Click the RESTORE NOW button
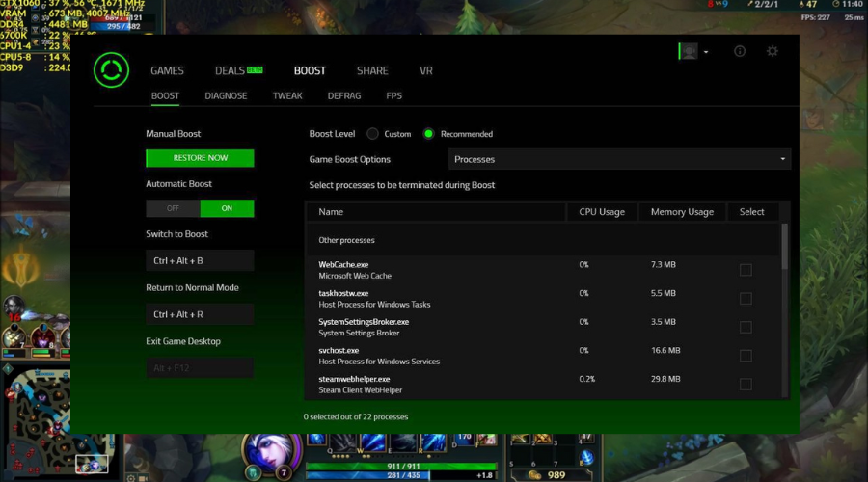This screenshot has width=868, height=482. 200,158
